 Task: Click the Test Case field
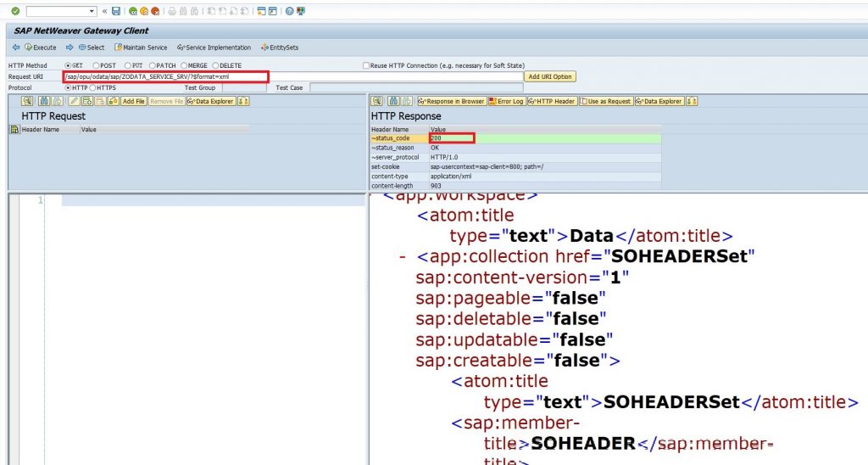click(x=416, y=87)
